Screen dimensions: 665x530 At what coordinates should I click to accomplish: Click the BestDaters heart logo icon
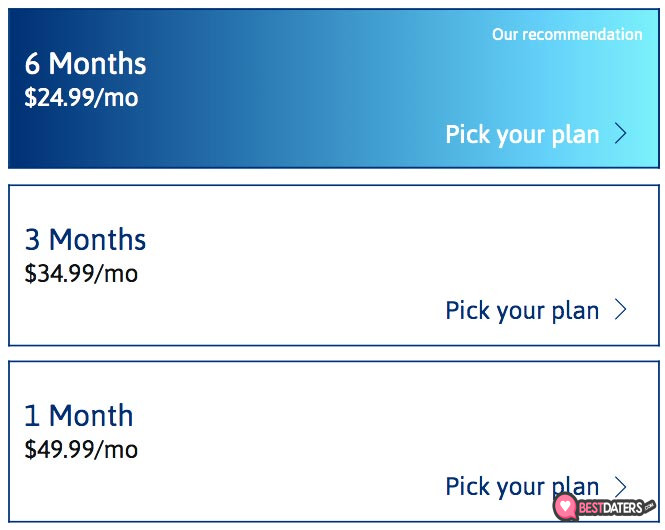(x=565, y=506)
